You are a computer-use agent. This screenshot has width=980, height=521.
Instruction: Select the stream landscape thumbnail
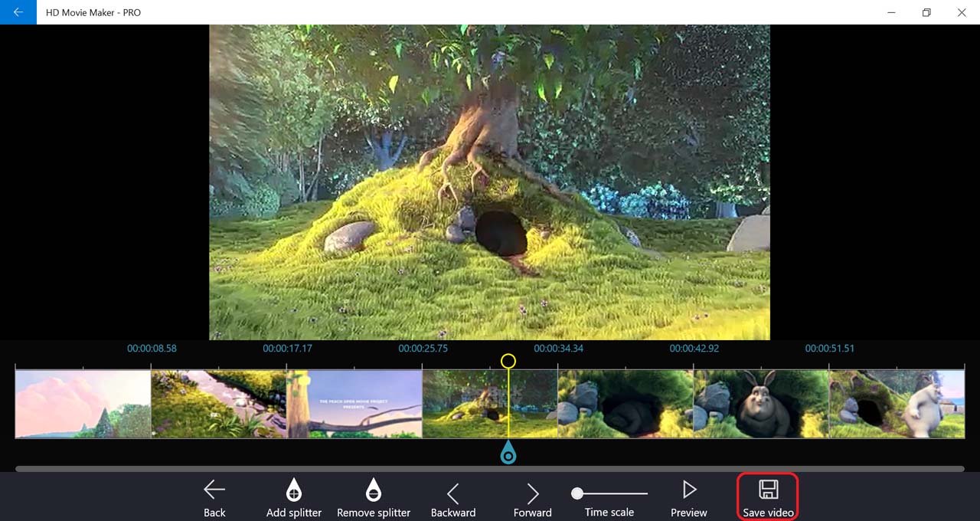pyautogui.click(x=219, y=404)
